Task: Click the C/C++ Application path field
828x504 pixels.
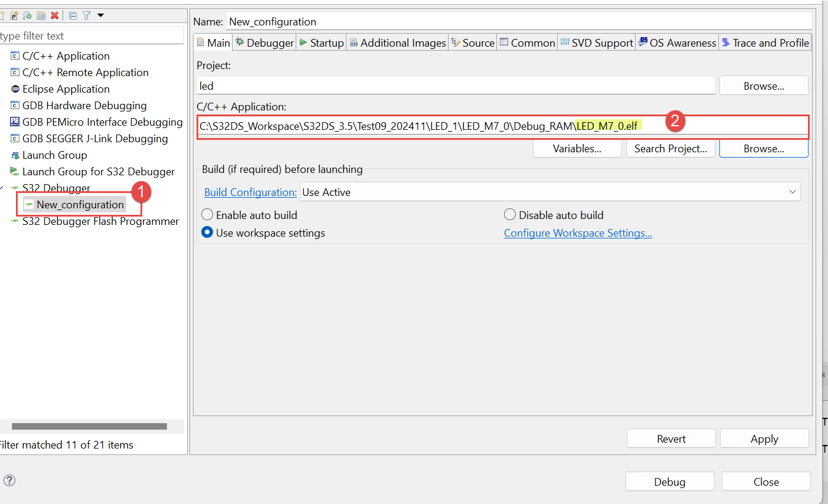Action: coord(413,126)
